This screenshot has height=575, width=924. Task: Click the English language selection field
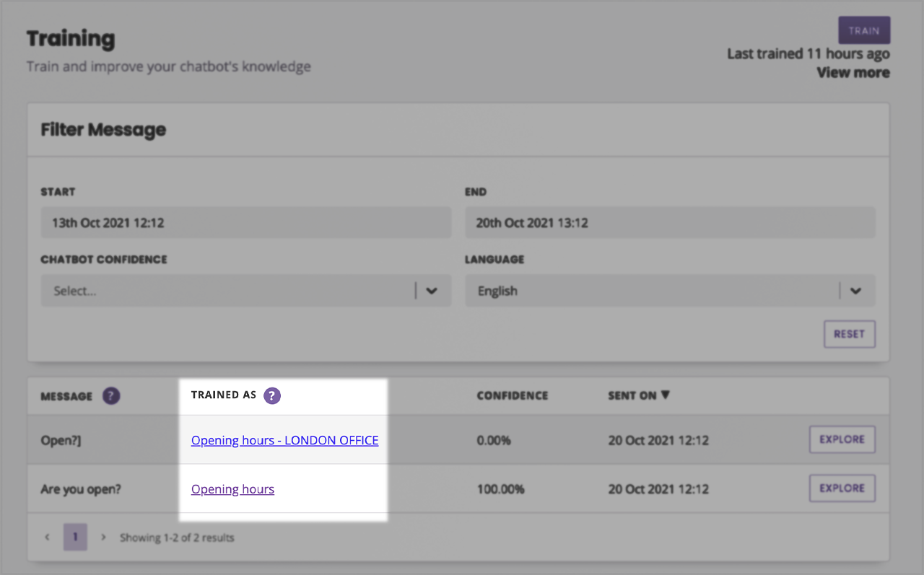pos(650,291)
